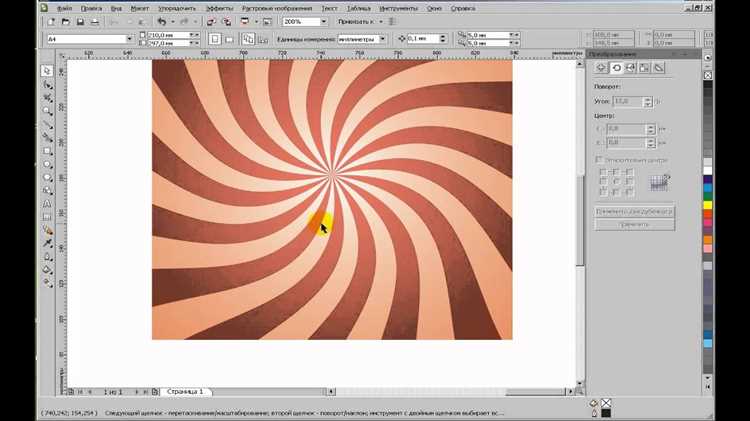Open the Window menu (Окно)
750x421 pixels.
click(434, 8)
